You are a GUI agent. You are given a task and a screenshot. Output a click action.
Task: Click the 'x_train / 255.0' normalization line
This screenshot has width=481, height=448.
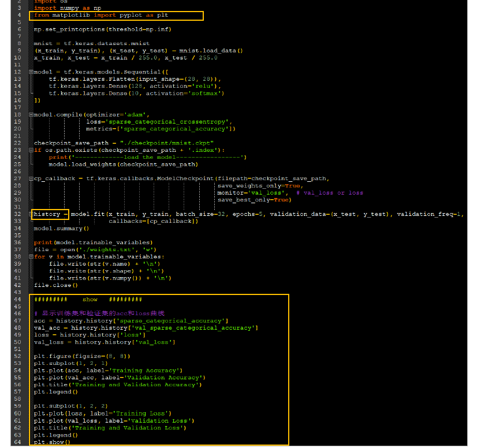pyautogui.click(x=125, y=58)
